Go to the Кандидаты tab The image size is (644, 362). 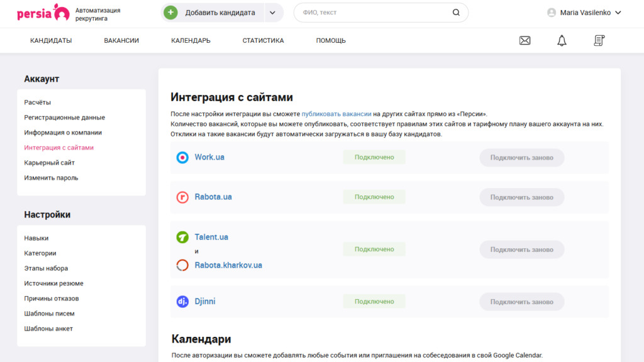click(x=51, y=41)
